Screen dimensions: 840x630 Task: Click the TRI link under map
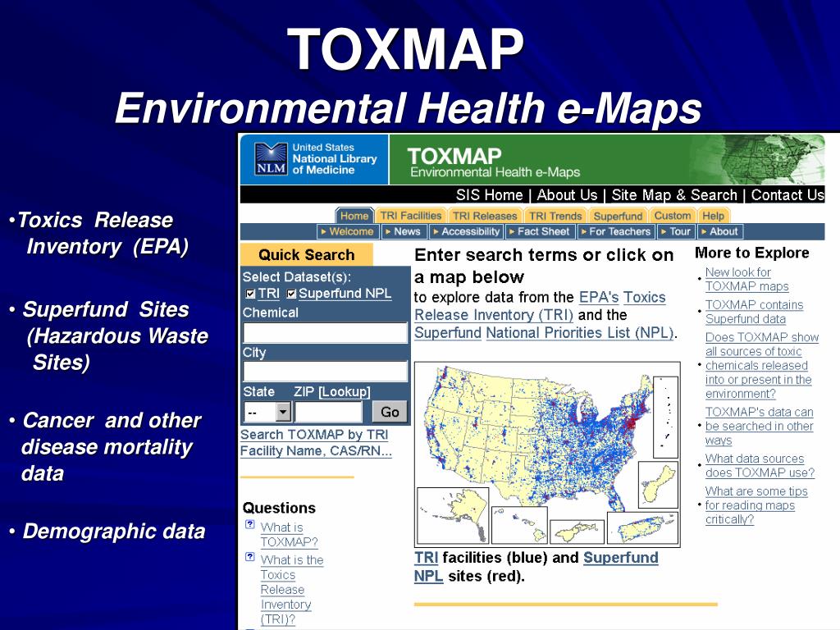point(426,558)
